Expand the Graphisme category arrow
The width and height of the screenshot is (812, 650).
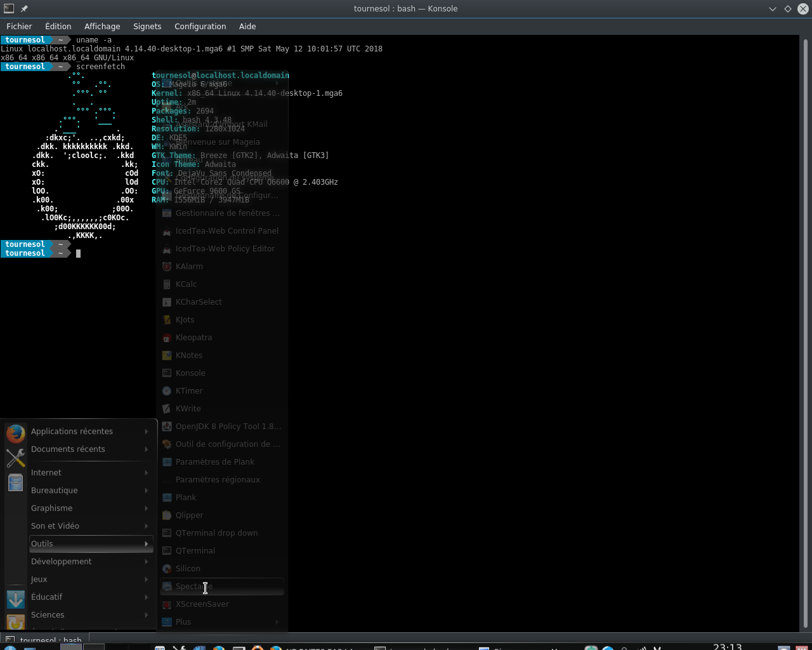pyautogui.click(x=147, y=508)
